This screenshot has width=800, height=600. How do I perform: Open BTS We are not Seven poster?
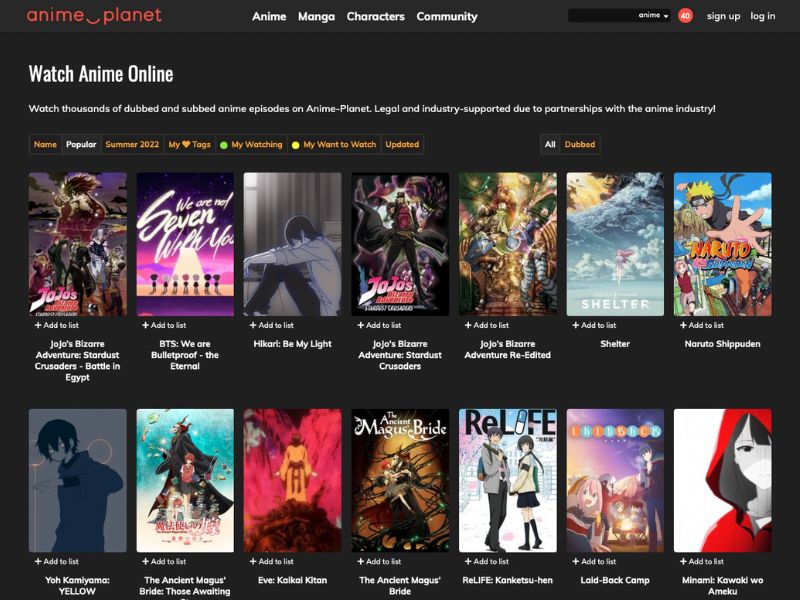click(x=185, y=244)
